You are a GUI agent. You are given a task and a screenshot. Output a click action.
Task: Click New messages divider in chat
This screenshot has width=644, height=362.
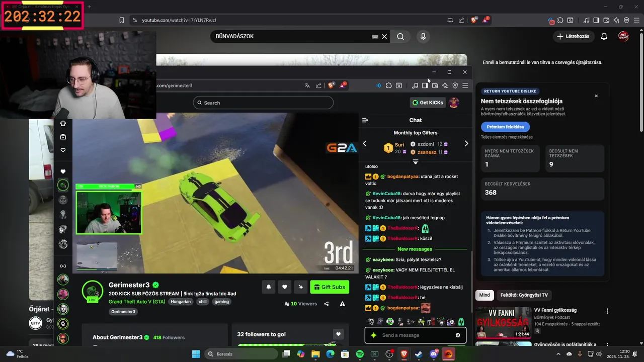(415, 249)
